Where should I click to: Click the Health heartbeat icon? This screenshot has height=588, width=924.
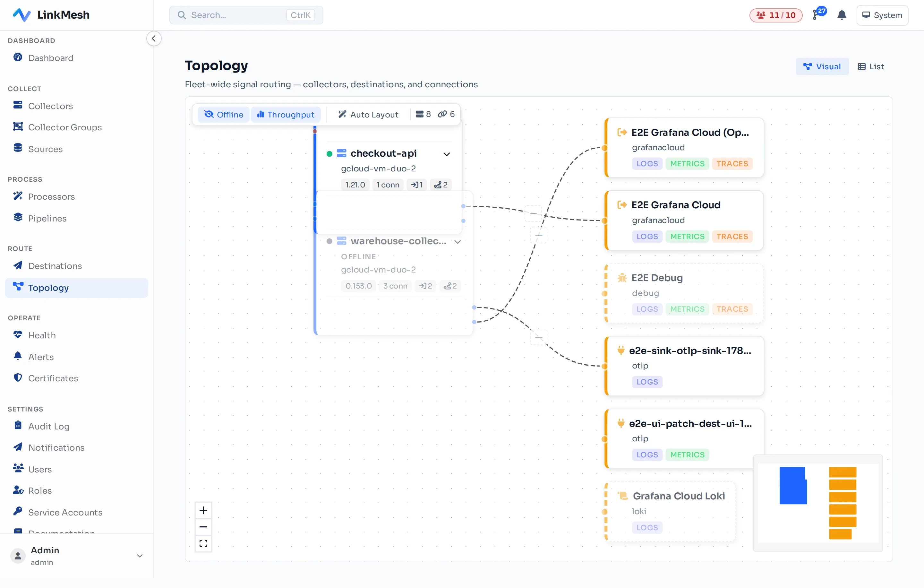click(x=18, y=335)
